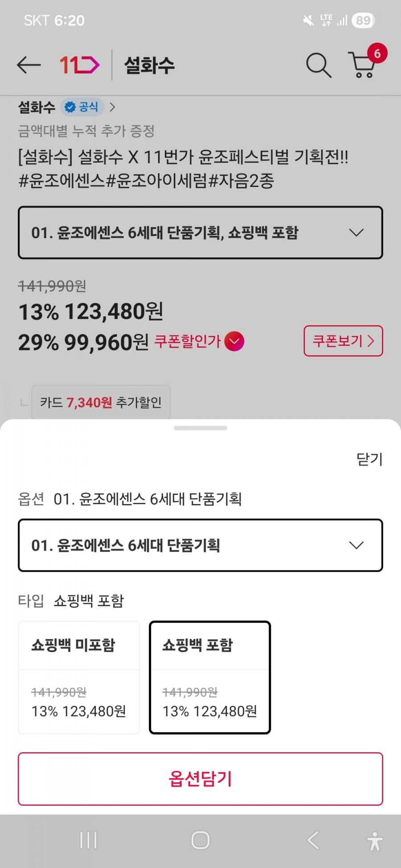Close the option sheet with 닫기
The height and width of the screenshot is (868, 401).
[x=369, y=459]
